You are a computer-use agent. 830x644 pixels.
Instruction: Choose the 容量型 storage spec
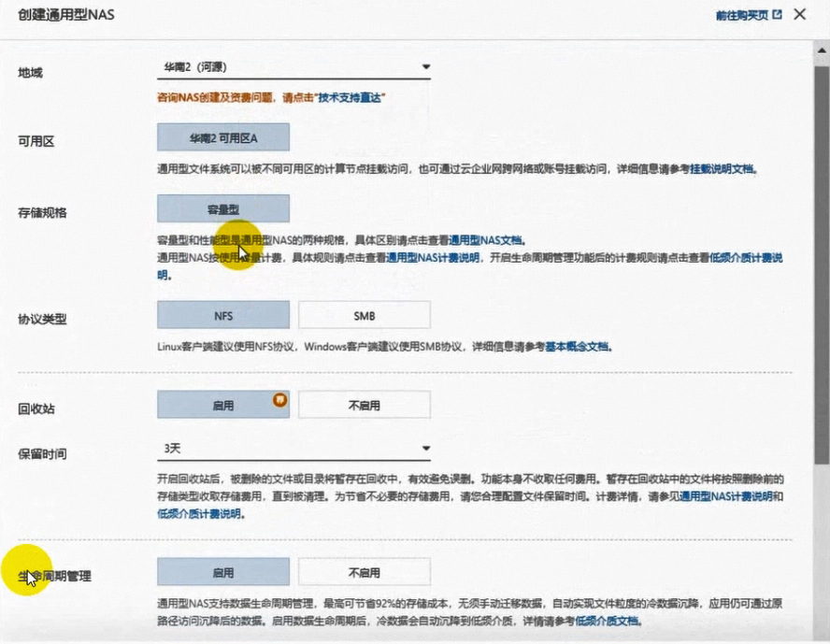pyautogui.click(x=223, y=208)
